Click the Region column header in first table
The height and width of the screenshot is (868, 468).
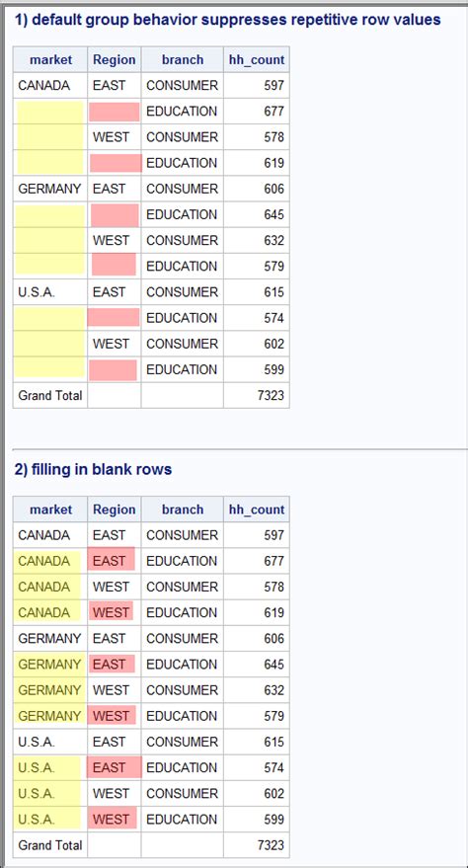coord(115,60)
